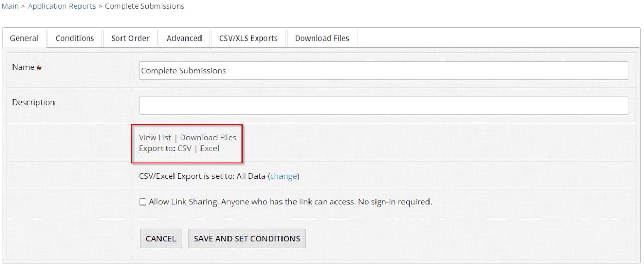644x269 pixels.
Task: Focus the Name input field
Action: [x=384, y=70]
